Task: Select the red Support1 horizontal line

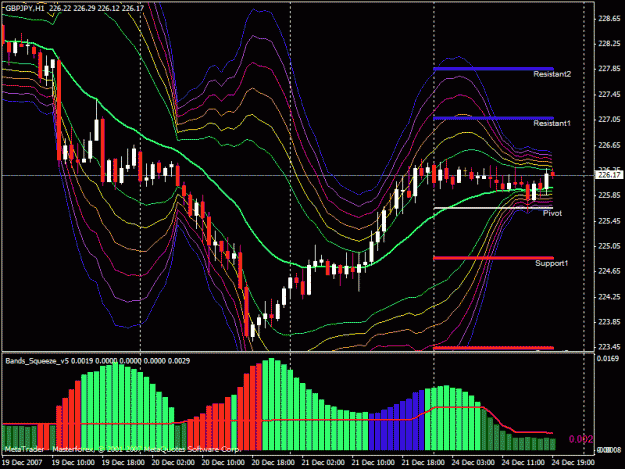Action: pyautogui.click(x=493, y=258)
